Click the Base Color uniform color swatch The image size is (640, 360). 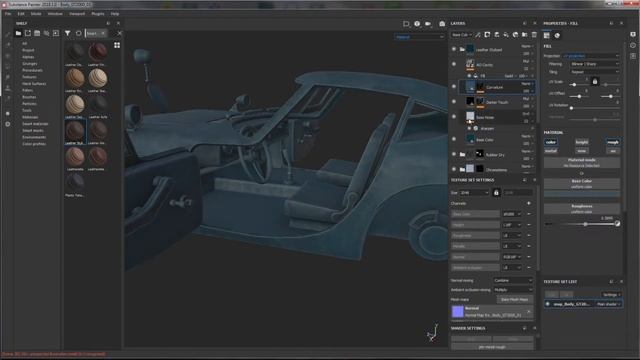(582, 194)
